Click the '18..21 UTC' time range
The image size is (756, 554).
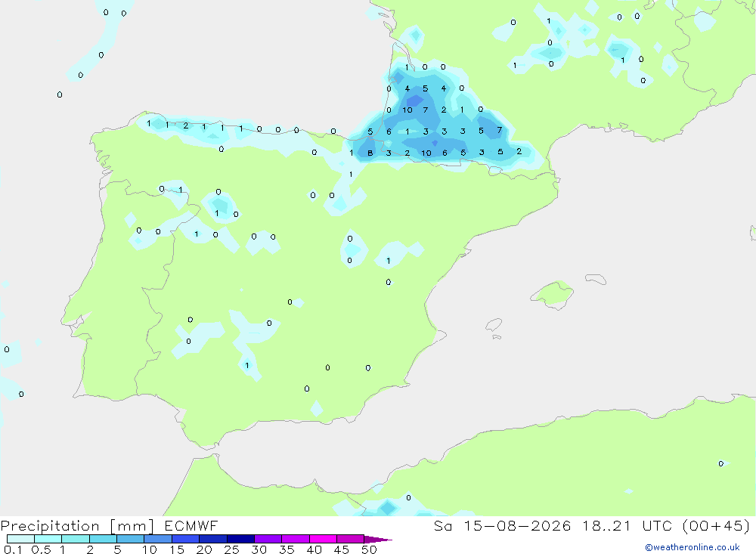click(627, 526)
